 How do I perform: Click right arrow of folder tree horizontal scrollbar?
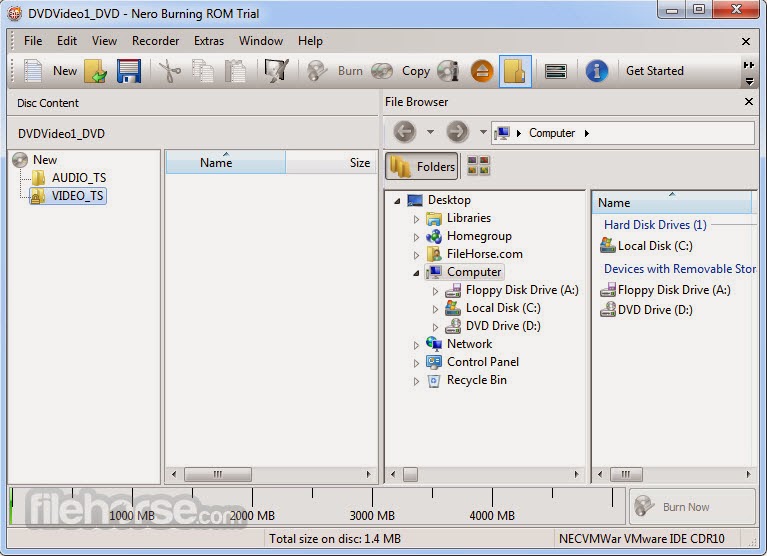click(x=576, y=474)
